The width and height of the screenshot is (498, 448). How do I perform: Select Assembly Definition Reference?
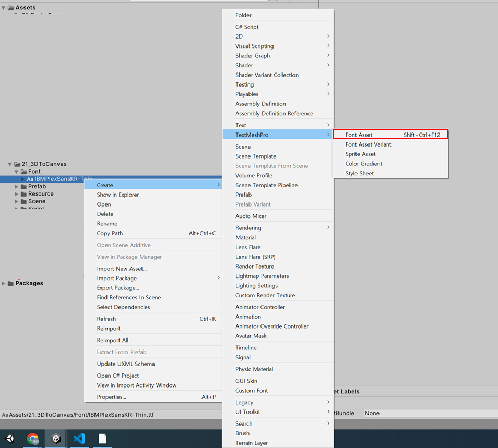click(x=278, y=114)
